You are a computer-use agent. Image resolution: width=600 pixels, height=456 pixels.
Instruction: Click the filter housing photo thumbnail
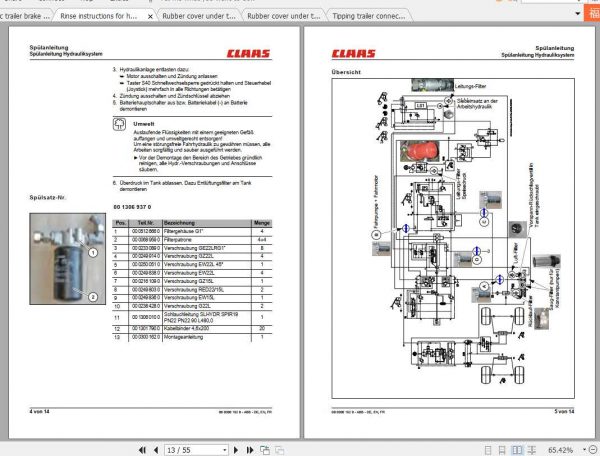pos(68,259)
